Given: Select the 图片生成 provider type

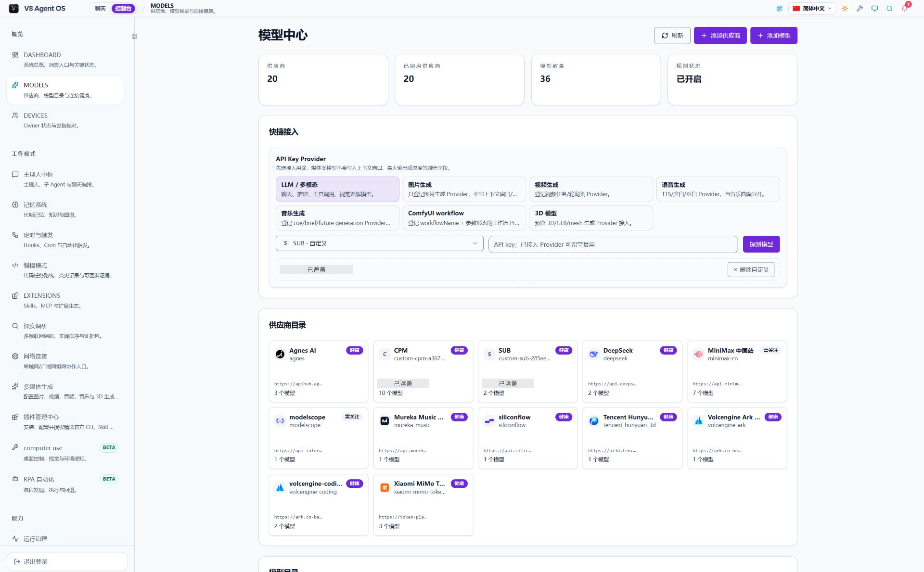Looking at the screenshot, I should click(x=464, y=189).
